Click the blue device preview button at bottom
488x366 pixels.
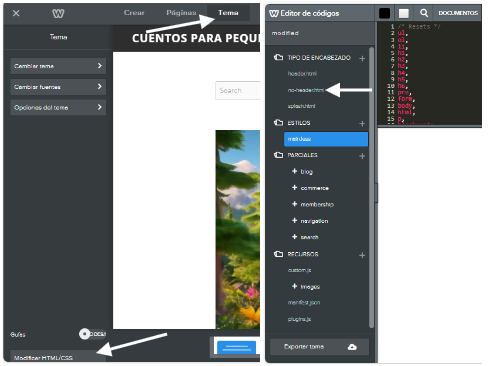[236, 348]
